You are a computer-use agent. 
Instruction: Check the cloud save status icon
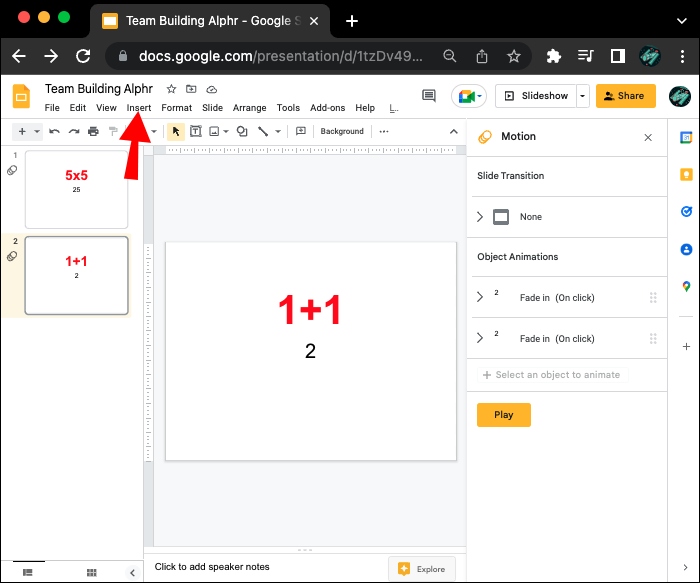pyautogui.click(x=212, y=89)
